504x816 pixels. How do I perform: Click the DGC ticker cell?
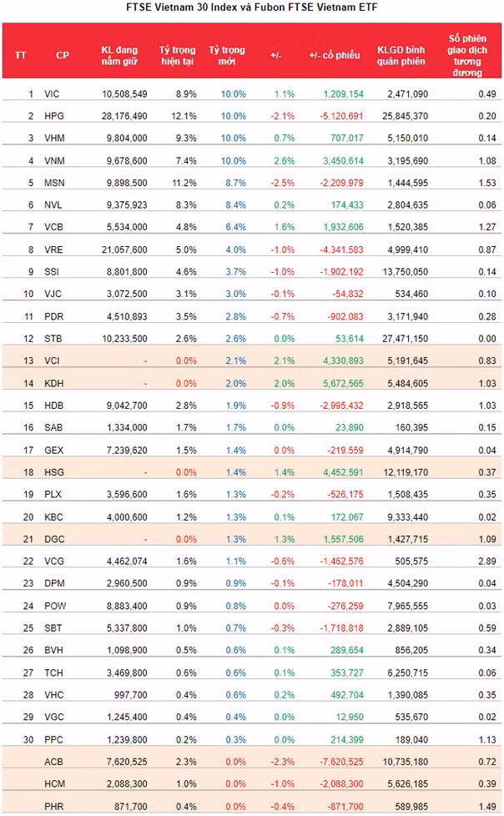(54, 539)
